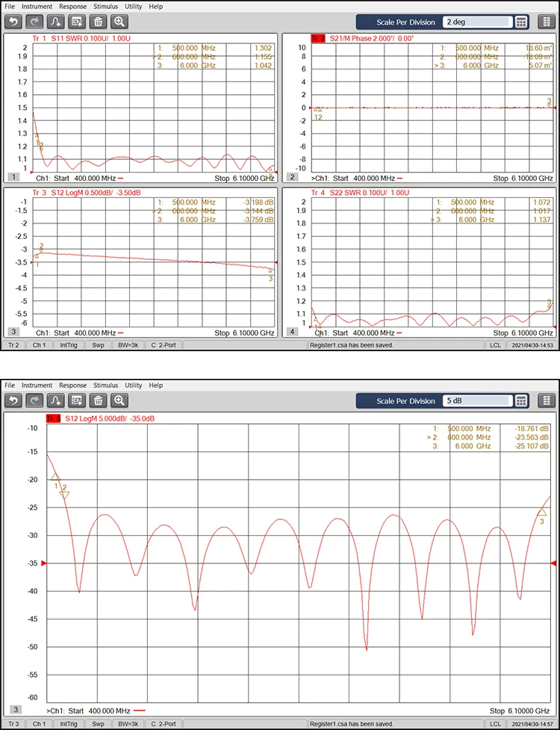Click Tr 3 status bar cell in single-trace window
The height and width of the screenshot is (730, 560).
(13, 724)
